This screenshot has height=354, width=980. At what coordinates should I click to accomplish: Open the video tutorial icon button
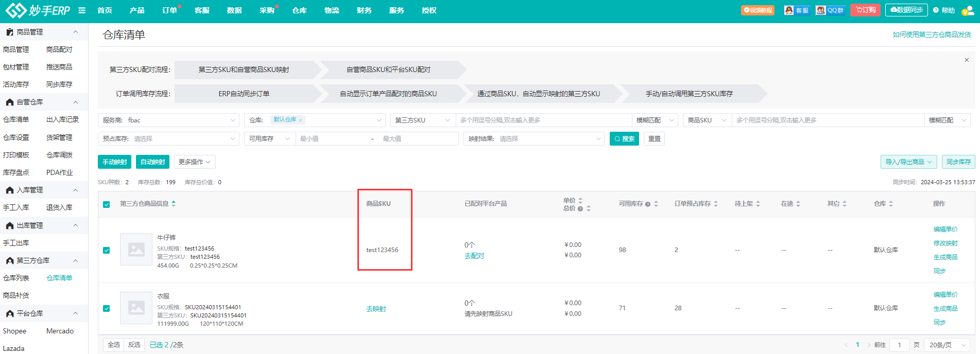pyautogui.click(x=758, y=10)
